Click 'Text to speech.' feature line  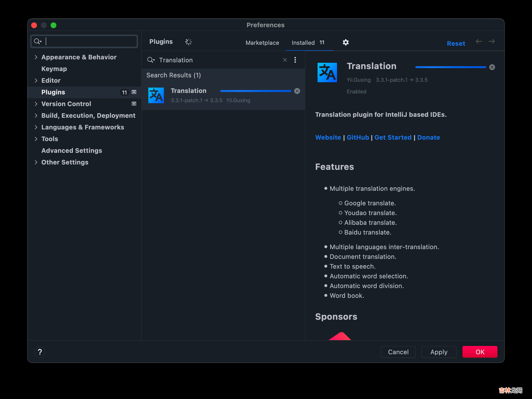click(353, 266)
